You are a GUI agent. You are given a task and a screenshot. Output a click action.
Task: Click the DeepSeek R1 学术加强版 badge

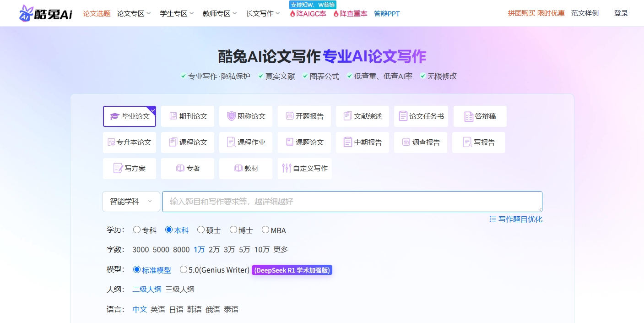pyautogui.click(x=292, y=270)
